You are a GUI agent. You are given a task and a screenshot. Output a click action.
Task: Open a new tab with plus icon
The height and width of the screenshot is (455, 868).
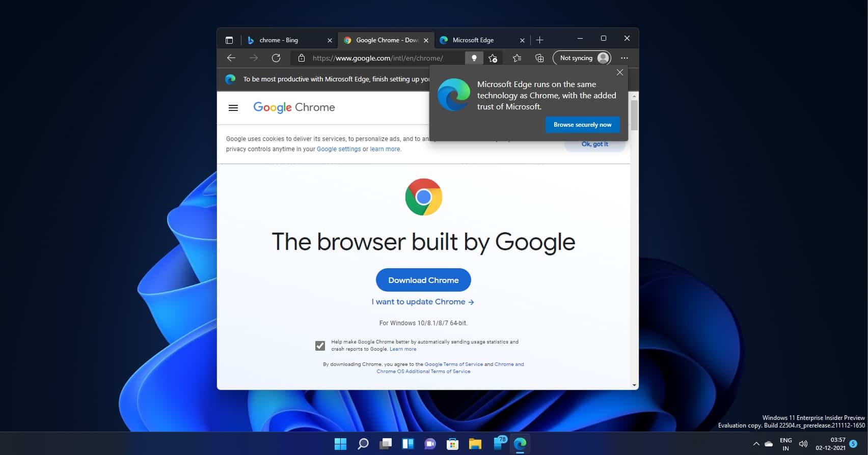click(x=539, y=40)
